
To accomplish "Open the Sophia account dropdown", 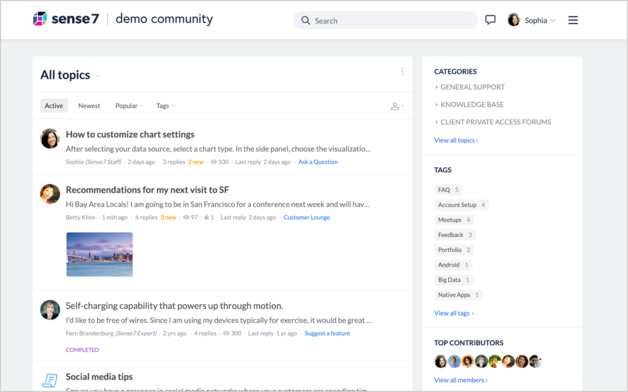I will pos(532,20).
